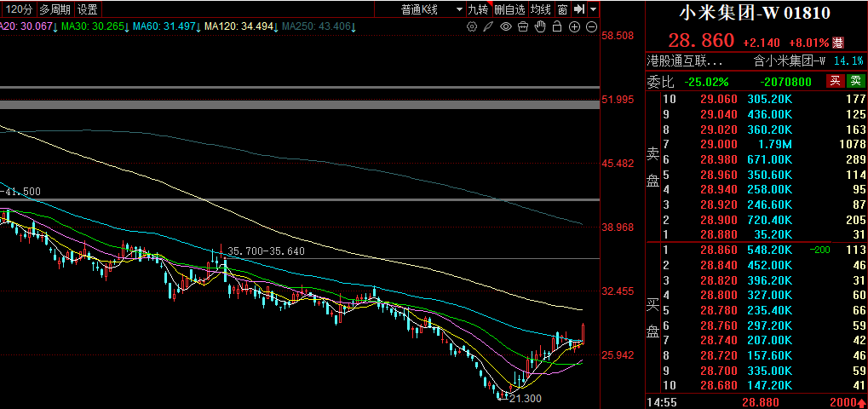Open the 多周期 multi-period tab
The width and height of the screenshot is (868, 409).
pos(55,9)
